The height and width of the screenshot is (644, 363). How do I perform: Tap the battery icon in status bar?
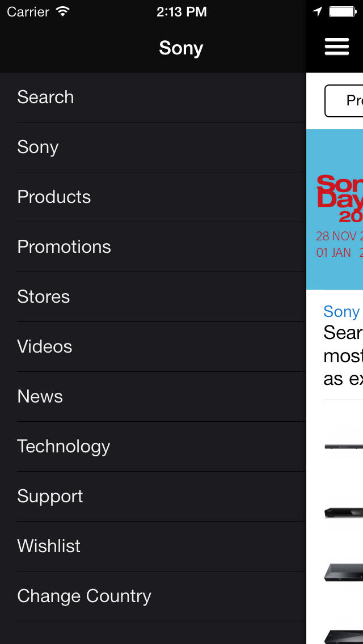tap(342, 12)
